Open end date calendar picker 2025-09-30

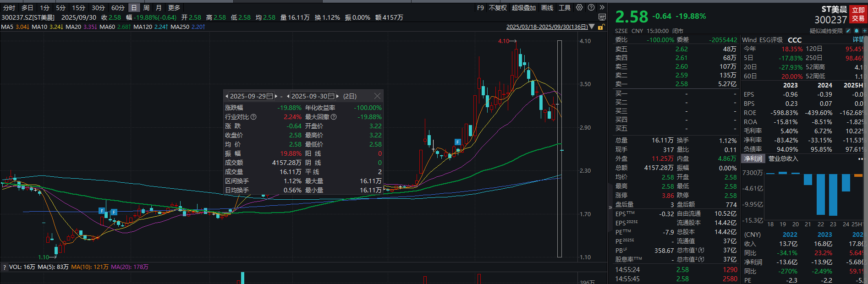331,96
